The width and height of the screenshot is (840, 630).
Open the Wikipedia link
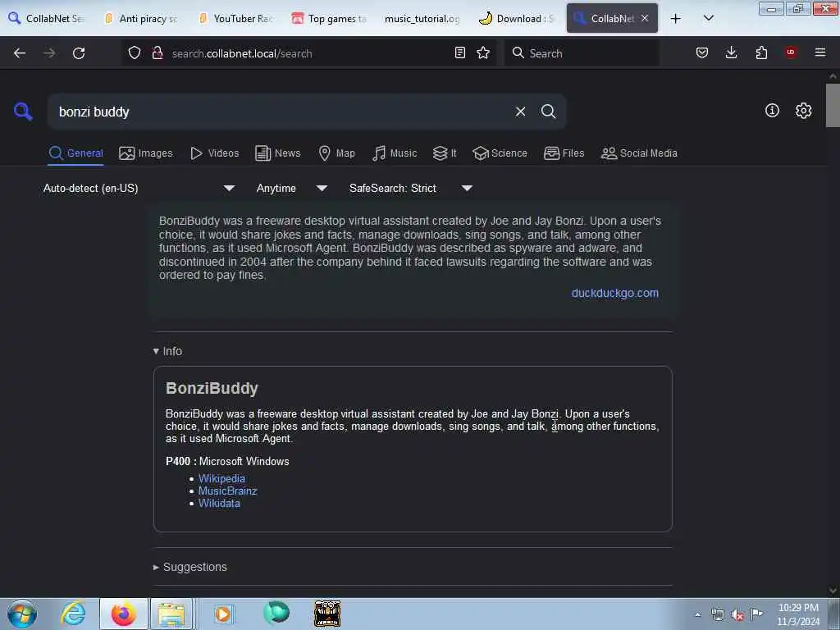[221, 478]
